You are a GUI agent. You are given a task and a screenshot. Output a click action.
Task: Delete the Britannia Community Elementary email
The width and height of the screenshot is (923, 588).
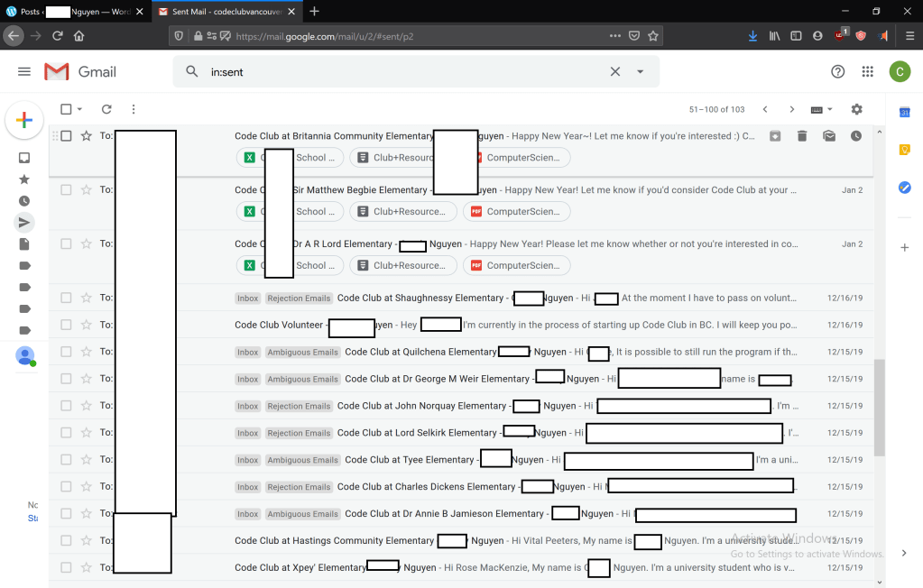pos(801,136)
